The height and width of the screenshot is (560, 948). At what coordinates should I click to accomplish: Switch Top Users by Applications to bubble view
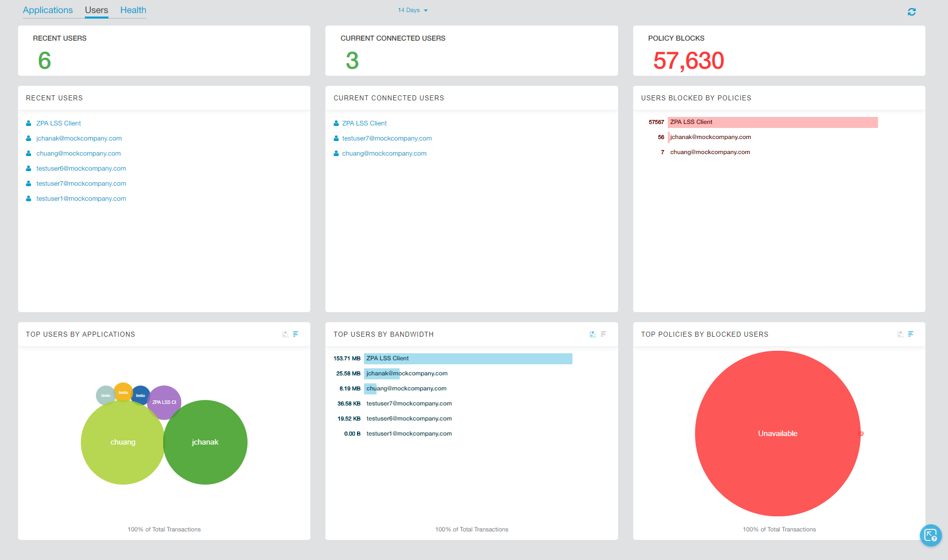(x=285, y=334)
